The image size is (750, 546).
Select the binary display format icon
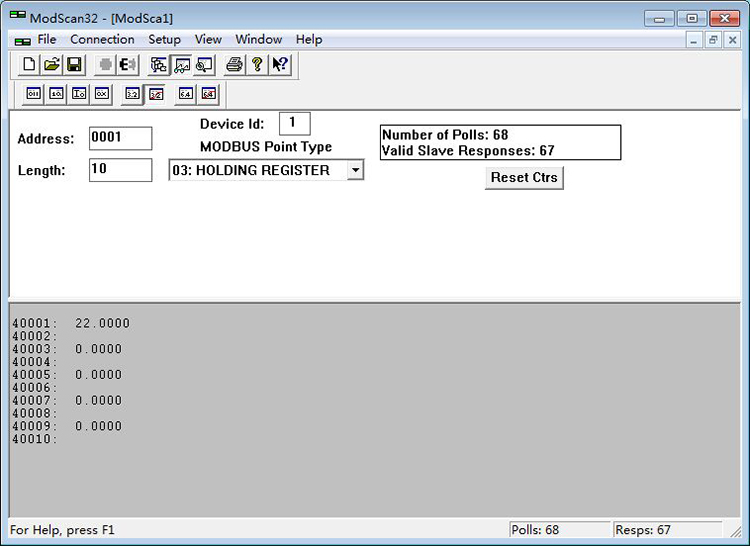pyautogui.click(x=34, y=94)
